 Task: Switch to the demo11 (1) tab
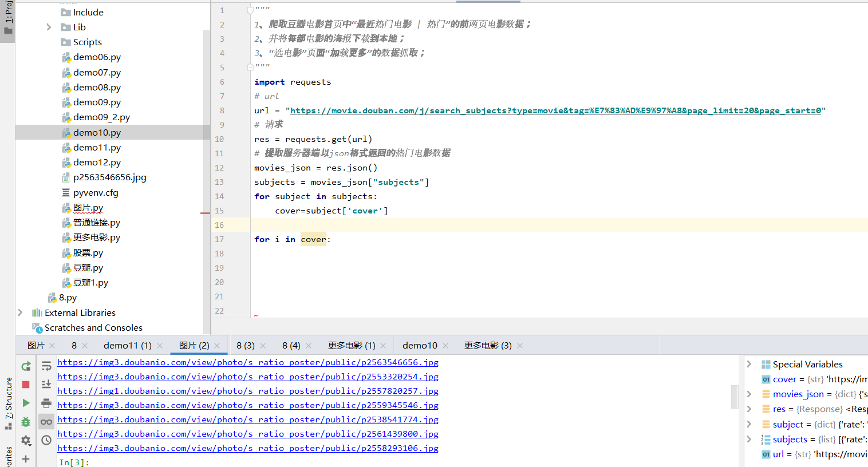[x=128, y=346]
